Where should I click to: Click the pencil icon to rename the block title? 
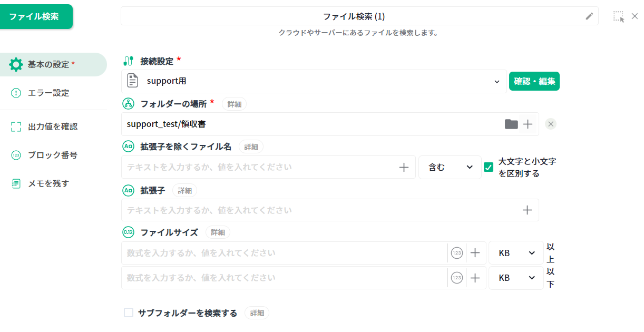coord(589,16)
